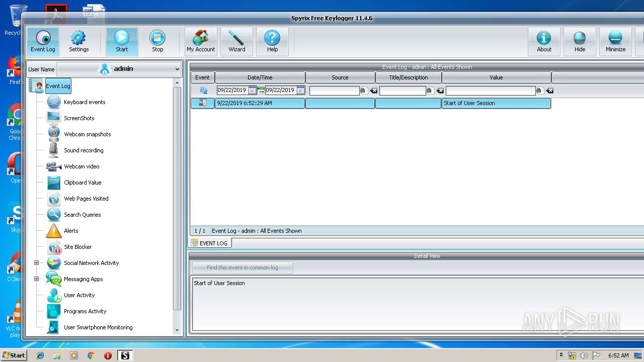
Task: Sort by the Source column header
Action: pos(340,77)
